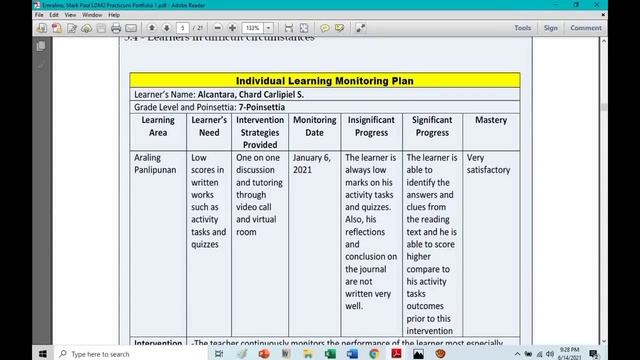Open the Windows Start menu
The image size is (640, 360).
(42, 354)
